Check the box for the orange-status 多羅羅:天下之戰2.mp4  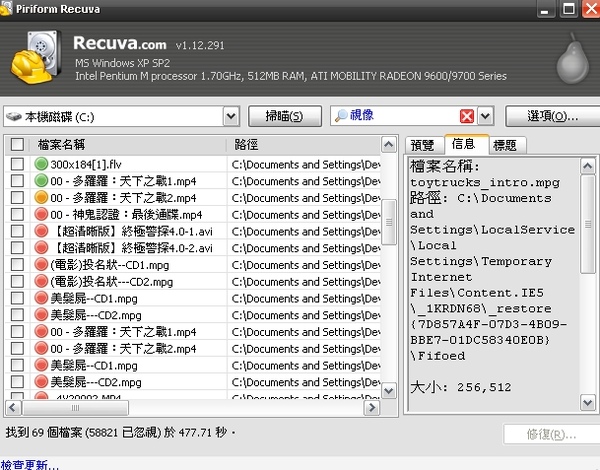[x=17, y=197]
